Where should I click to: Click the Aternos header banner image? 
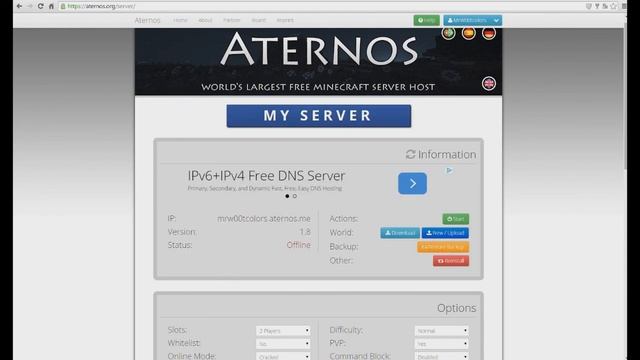point(318,62)
